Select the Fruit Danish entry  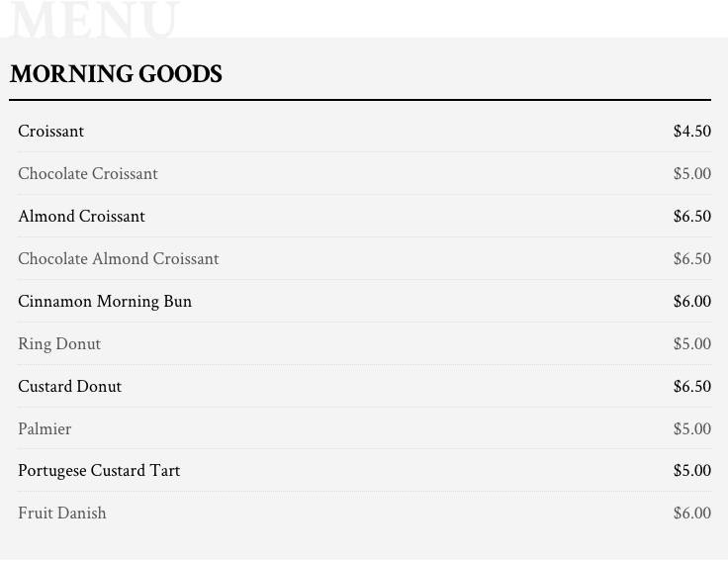tap(62, 514)
